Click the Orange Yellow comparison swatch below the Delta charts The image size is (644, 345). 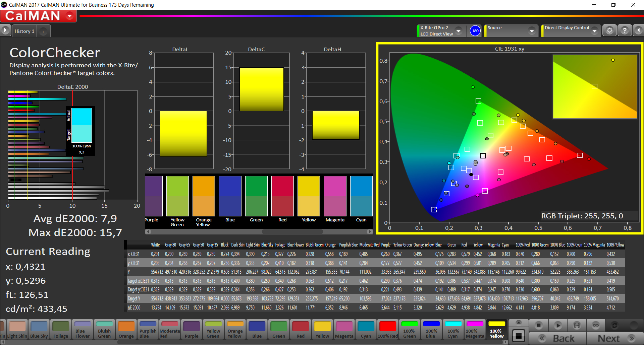coord(204,196)
